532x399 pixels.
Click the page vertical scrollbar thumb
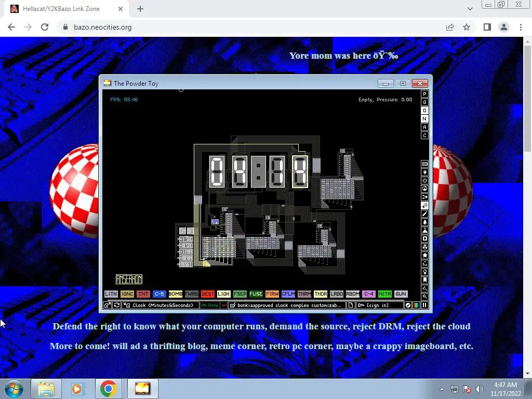coord(527,99)
